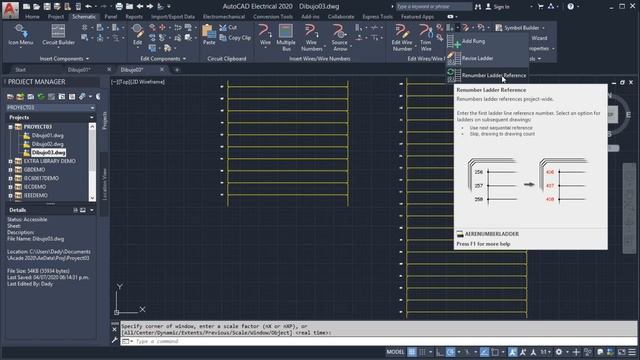
Task: Toggle object snap in status bar
Action: pyautogui.click(x=495, y=352)
